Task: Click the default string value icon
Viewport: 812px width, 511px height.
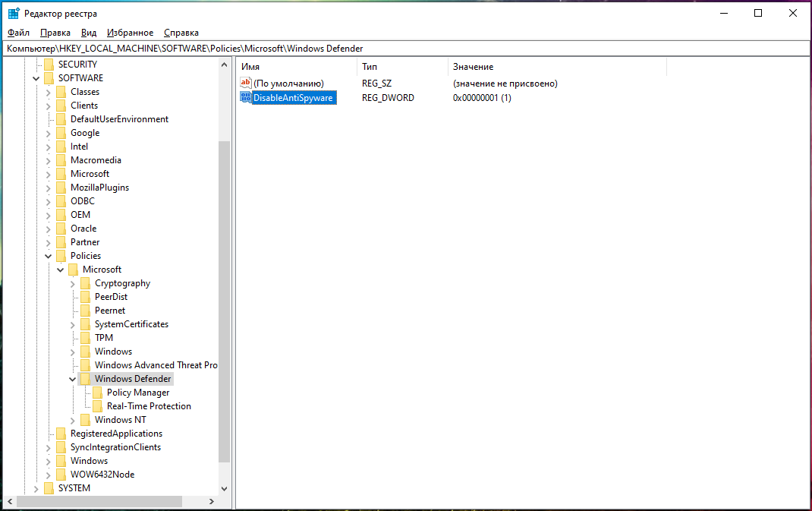Action: click(246, 84)
